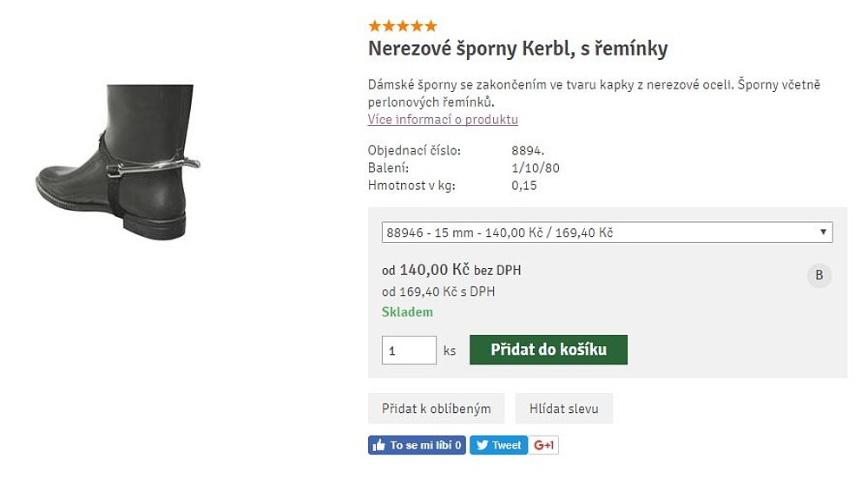Image resolution: width=868 pixels, height=478 pixels.
Task: Select the fifth rating star
Action: (431, 26)
